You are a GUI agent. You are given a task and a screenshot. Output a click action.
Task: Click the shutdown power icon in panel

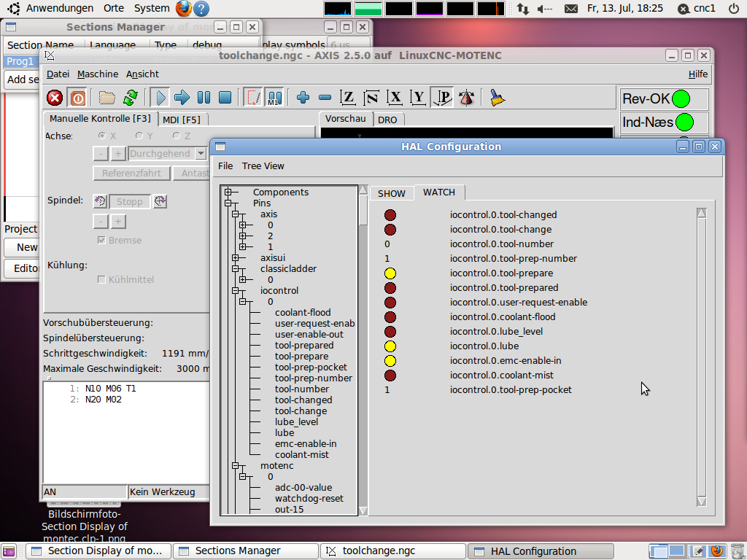coord(734,9)
